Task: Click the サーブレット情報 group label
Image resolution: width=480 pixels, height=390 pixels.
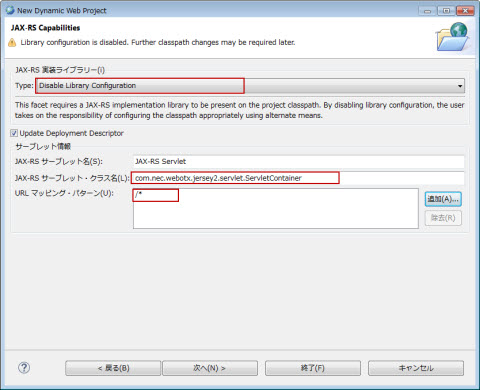Action: tap(43, 146)
